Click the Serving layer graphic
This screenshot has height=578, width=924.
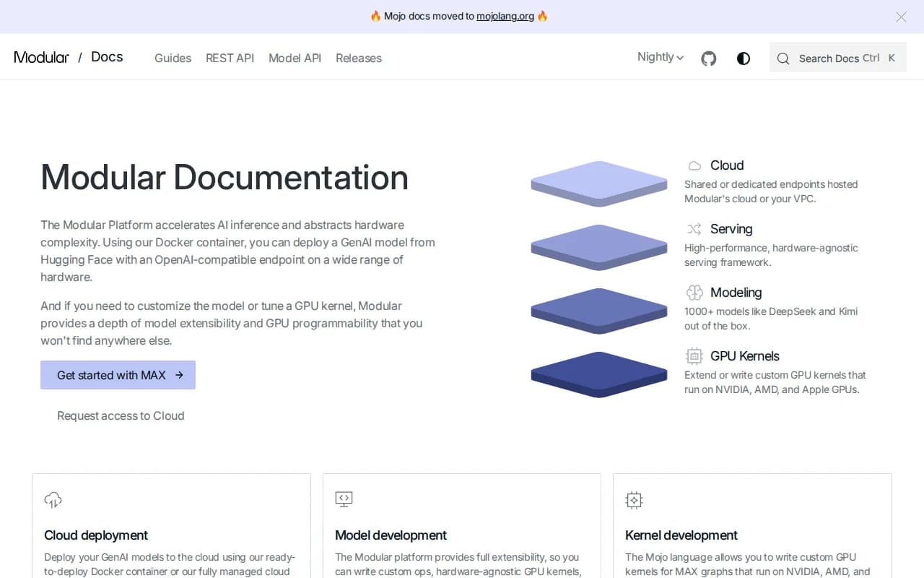[599, 246]
